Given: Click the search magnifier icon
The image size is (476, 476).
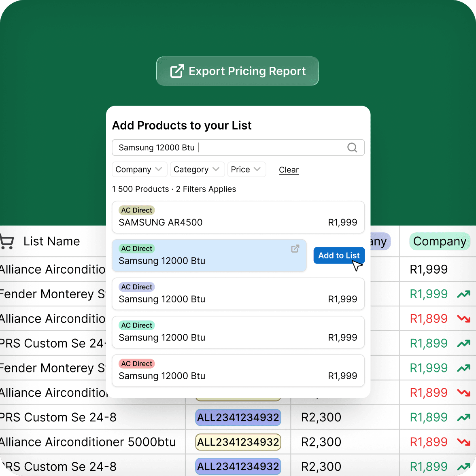Looking at the screenshot, I should (x=352, y=147).
